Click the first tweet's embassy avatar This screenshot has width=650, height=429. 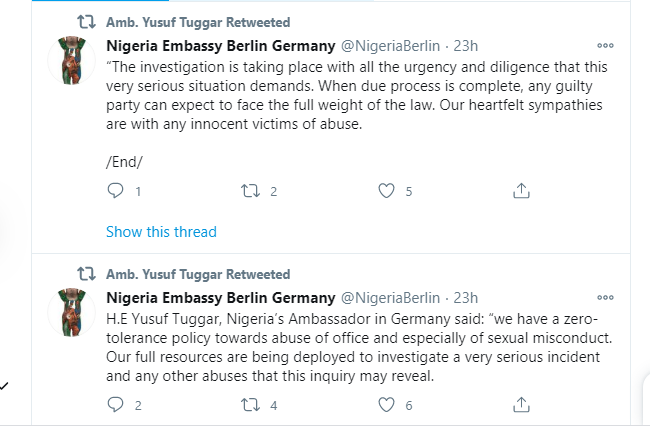tap(72, 60)
